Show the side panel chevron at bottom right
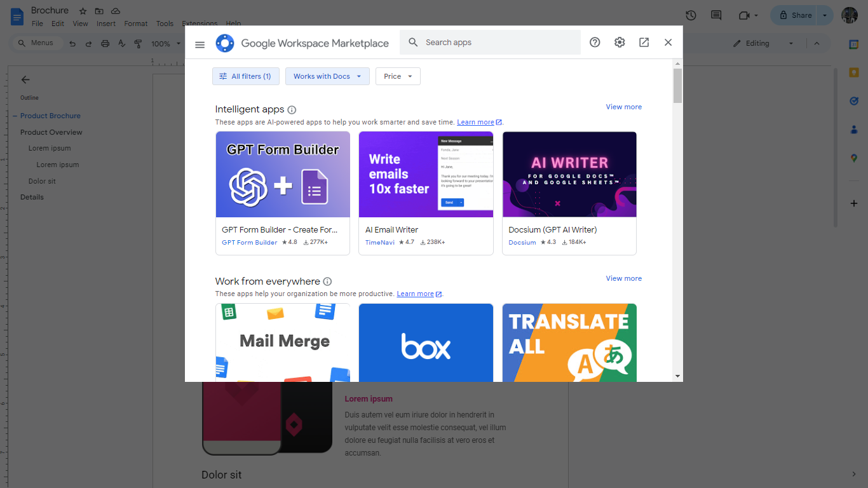 [x=854, y=474]
